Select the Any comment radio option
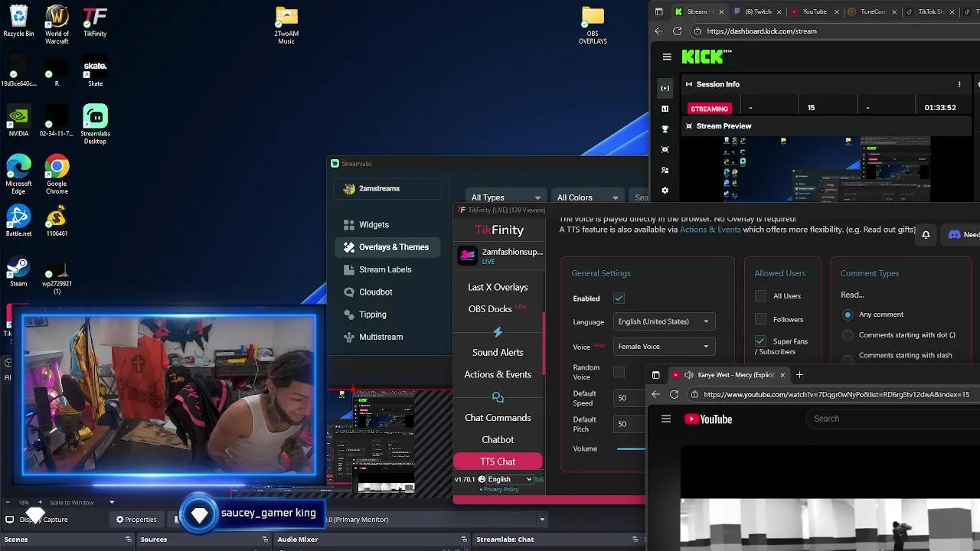Viewport: 980px width, 551px height. pos(848,315)
